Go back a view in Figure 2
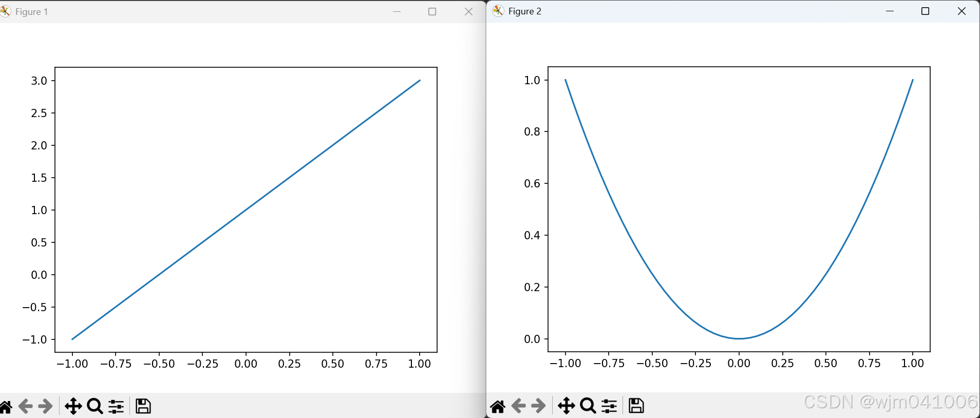Viewport: 980px width, 418px height. coord(519,406)
